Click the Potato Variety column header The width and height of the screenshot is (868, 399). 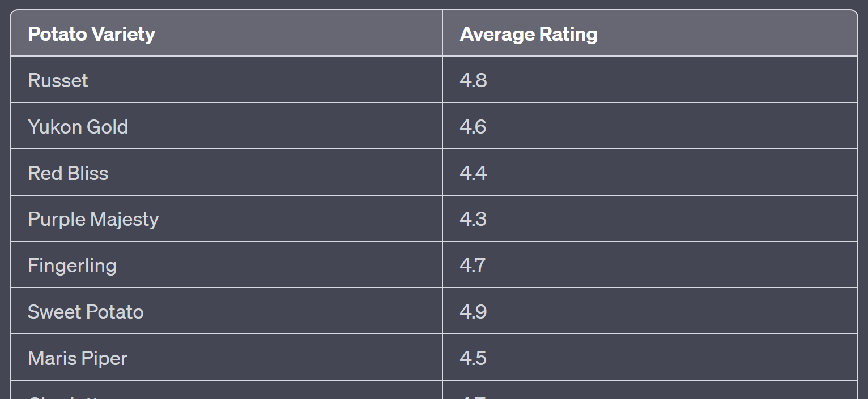91,34
